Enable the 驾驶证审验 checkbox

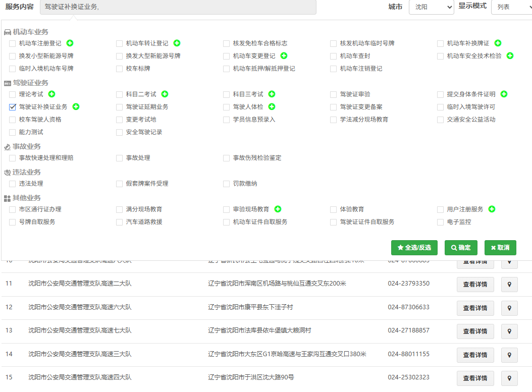[334, 95]
